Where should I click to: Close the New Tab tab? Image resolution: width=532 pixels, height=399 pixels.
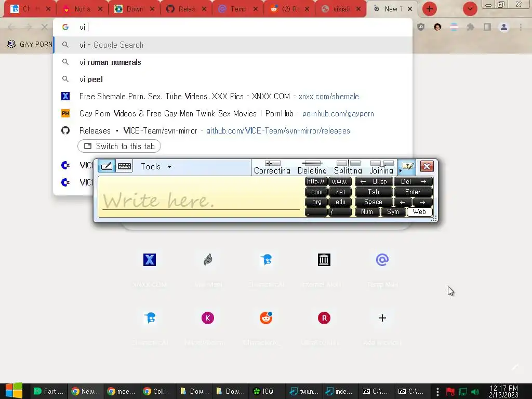coord(410,9)
